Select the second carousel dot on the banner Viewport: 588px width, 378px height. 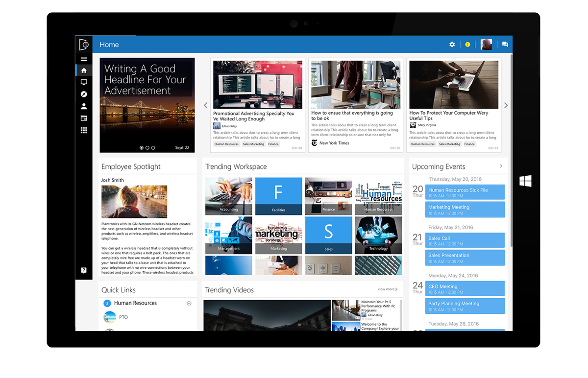tap(147, 147)
